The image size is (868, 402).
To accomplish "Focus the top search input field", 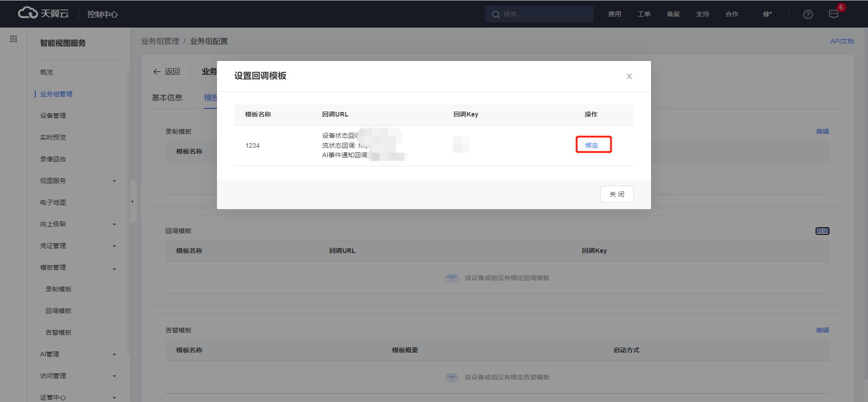I will pos(545,14).
